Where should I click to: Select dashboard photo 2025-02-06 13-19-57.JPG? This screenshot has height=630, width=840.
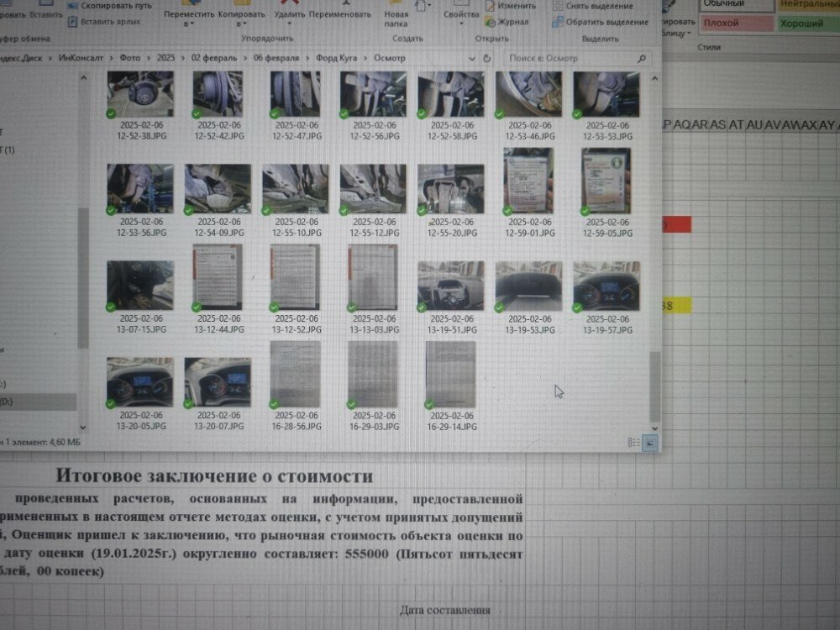pos(606,286)
